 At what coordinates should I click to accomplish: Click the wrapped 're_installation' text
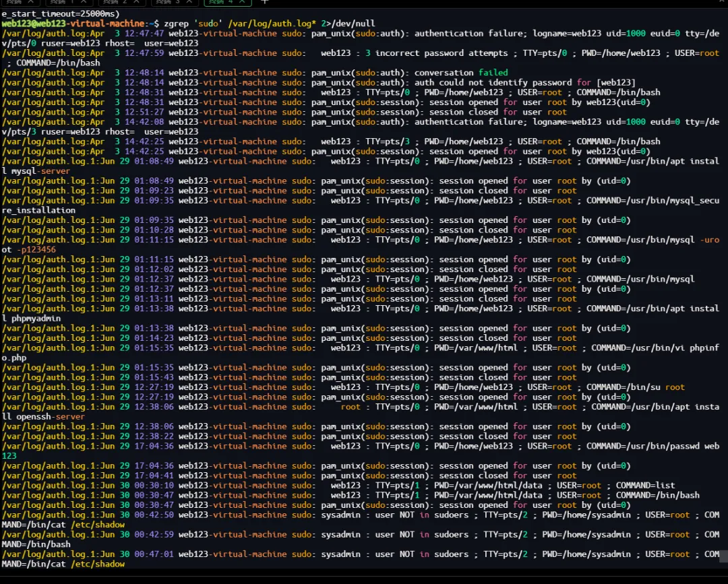(38, 210)
